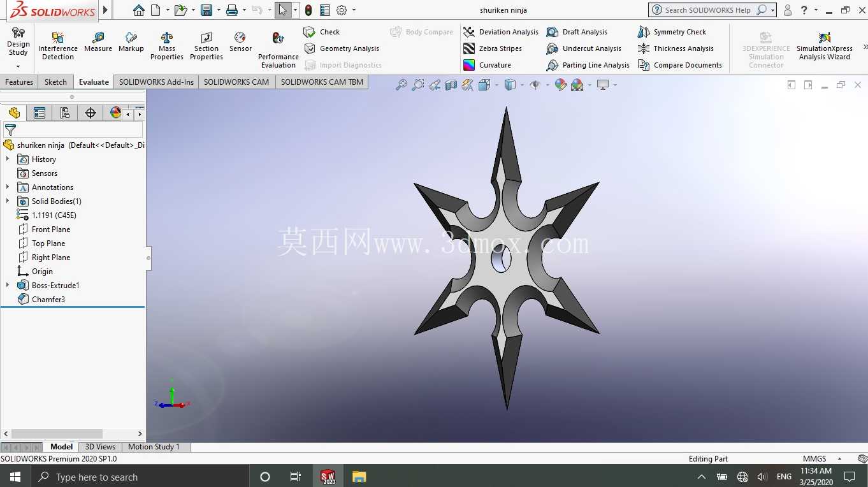
Task: Open the Edit Appearance color ball
Action: tap(561, 85)
